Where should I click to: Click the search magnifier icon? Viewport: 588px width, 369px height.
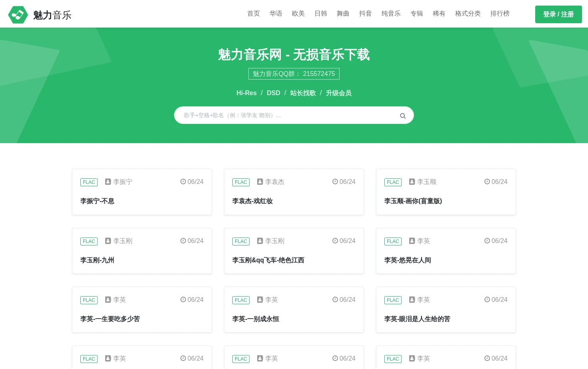click(x=403, y=116)
